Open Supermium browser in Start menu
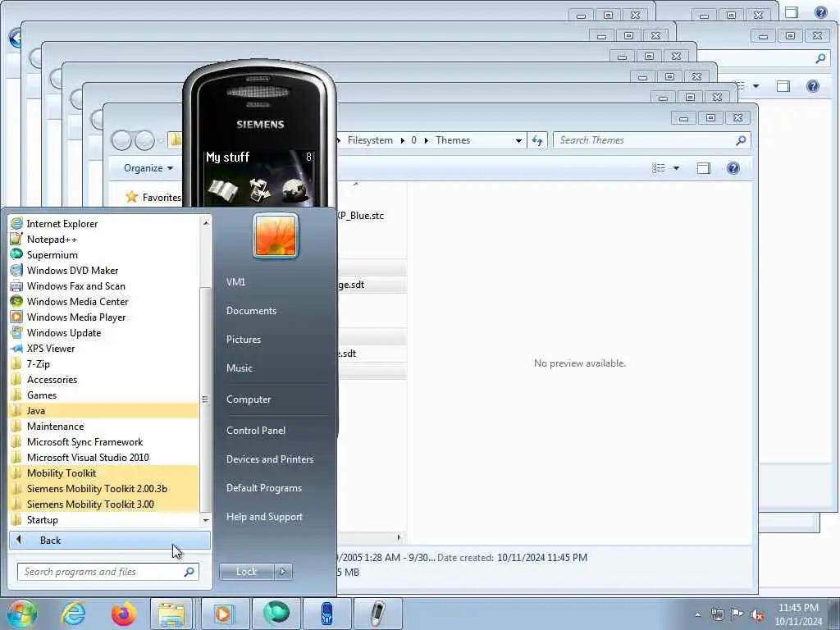The width and height of the screenshot is (840, 630). (104, 255)
